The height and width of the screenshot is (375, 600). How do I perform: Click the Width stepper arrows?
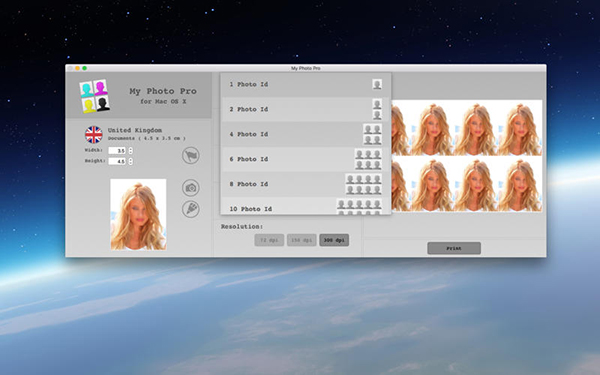(x=131, y=151)
